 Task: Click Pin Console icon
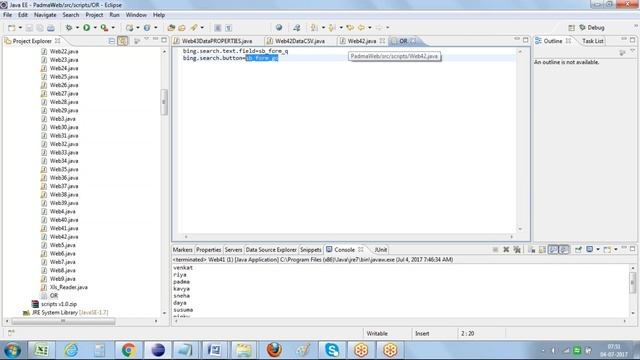click(578, 249)
